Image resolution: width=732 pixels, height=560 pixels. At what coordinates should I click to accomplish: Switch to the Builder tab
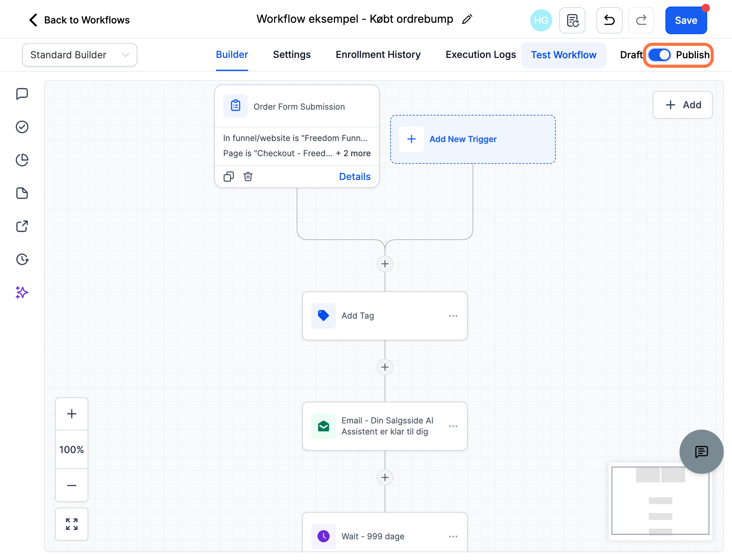[x=232, y=55]
